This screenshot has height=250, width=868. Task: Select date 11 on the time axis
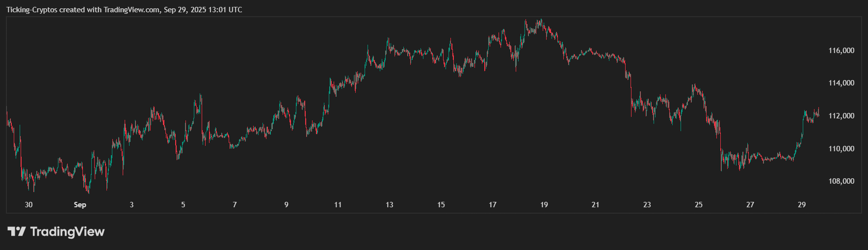tap(338, 205)
